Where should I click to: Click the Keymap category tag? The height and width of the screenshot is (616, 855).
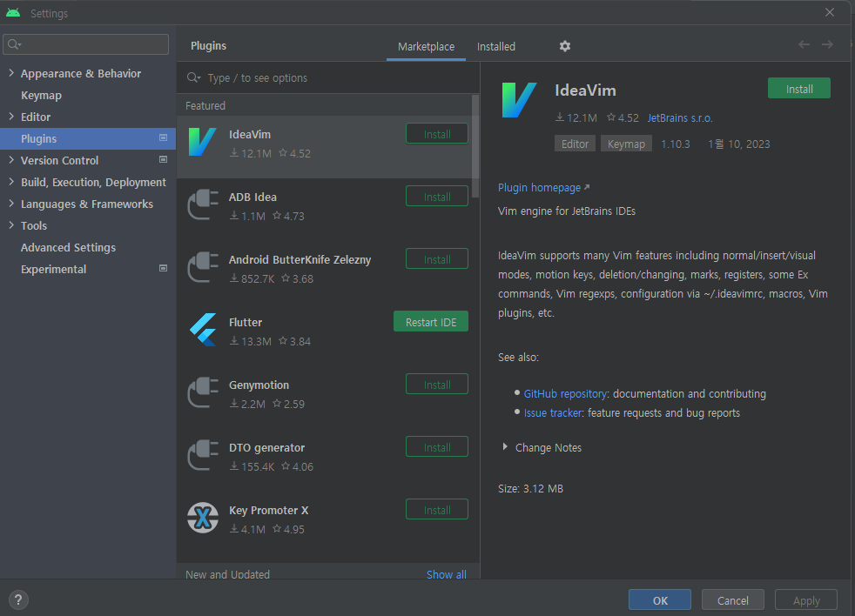point(626,144)
